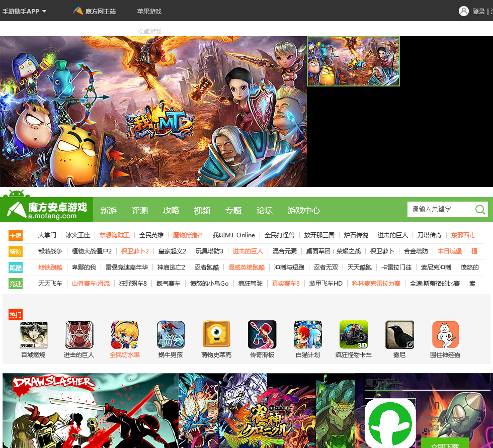Viewport: 493px width, 448px height.
Task: Open the Draw Slasher promotional image
Action: (x=91, y=411)
